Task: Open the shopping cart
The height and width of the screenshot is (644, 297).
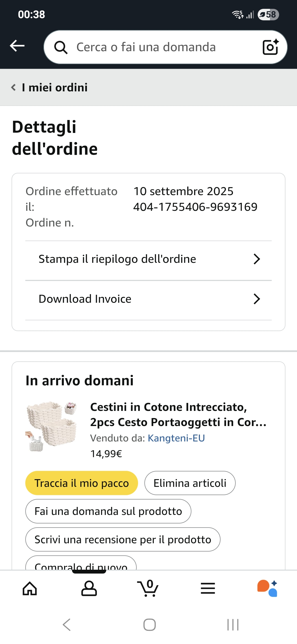Action: pyautogui.click(x=148, y=588)
